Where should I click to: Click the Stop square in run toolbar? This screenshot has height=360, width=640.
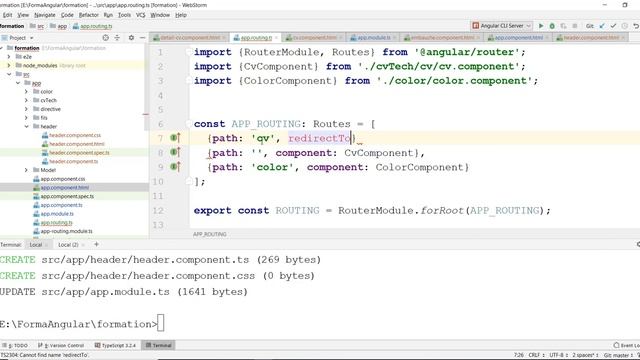click(575, 26)
